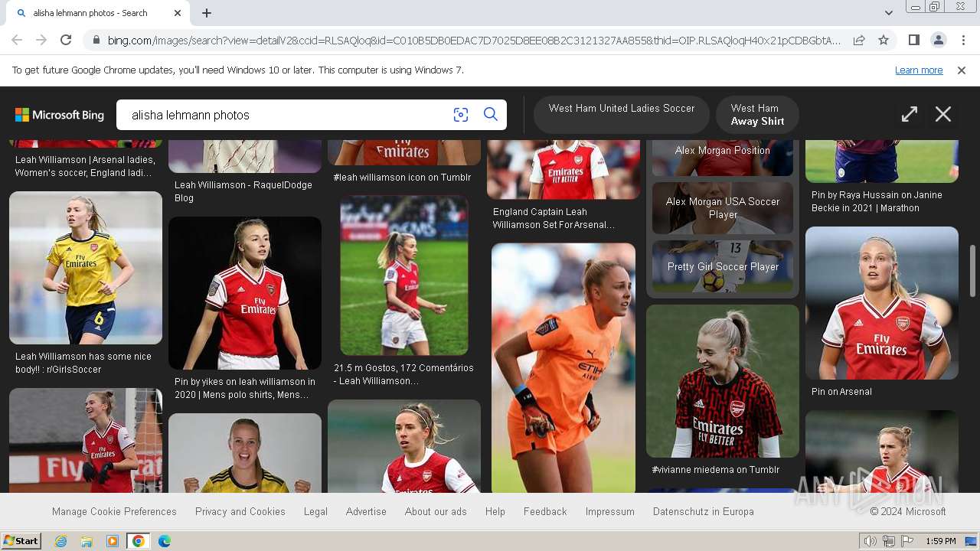980x551 pixels.
Task: Open yellow Arsenal kit number 6 photo
Action: pyautogui.click(x=86, y=268)
